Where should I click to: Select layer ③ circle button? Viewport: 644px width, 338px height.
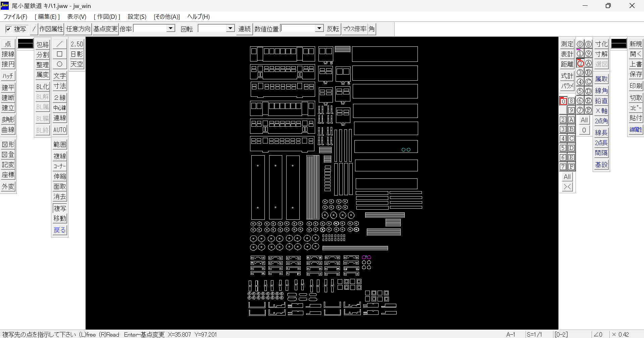click(x=580, y=72)
